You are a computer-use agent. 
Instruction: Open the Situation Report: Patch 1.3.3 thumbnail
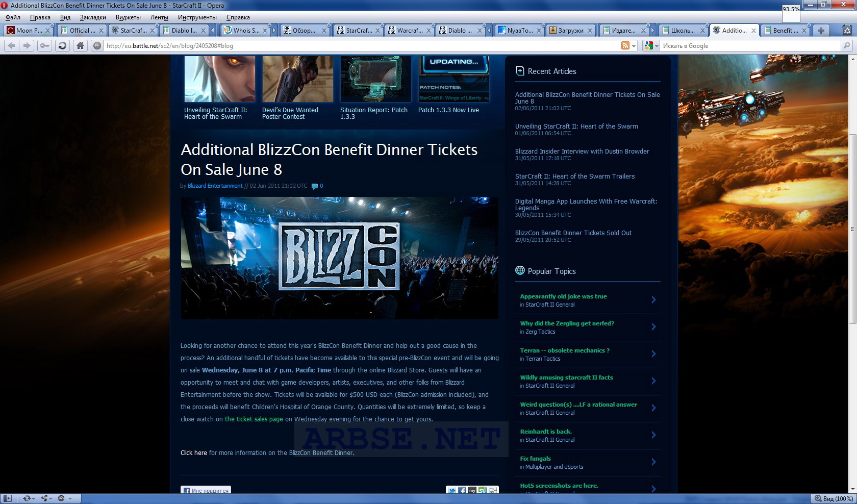point(375,79)
